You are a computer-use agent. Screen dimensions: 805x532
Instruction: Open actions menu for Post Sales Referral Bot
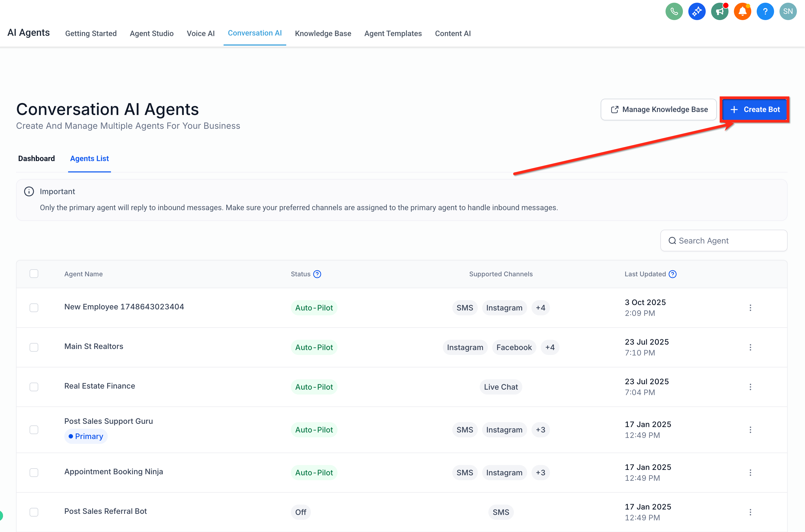750,512
